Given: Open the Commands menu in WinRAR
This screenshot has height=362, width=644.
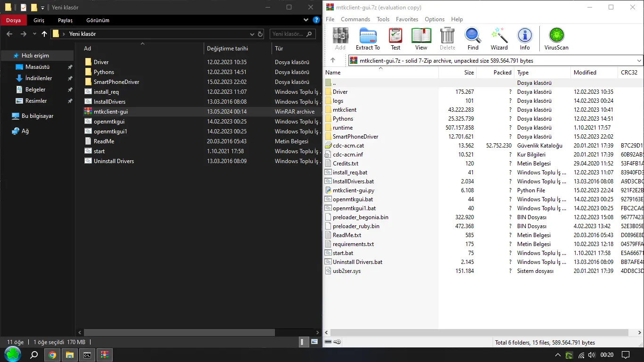Looking at the screenshot, I should (x=355, y=19).
